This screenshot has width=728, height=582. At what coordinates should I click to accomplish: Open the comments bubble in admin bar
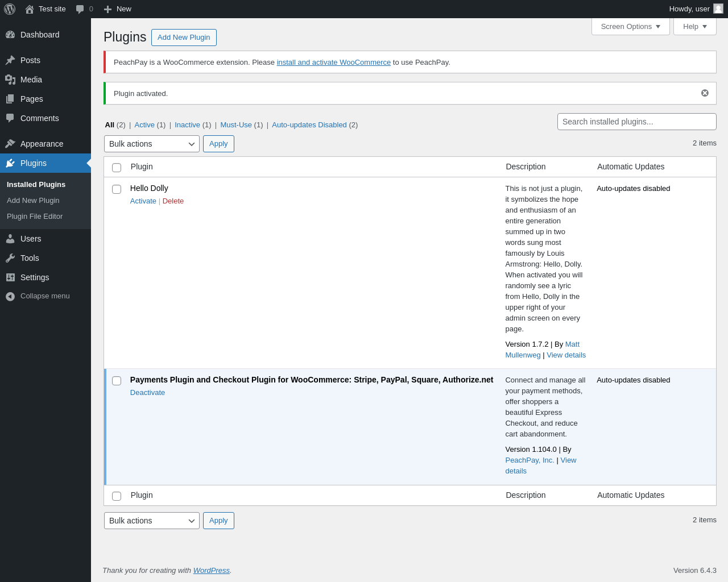[x=80, y=9]
